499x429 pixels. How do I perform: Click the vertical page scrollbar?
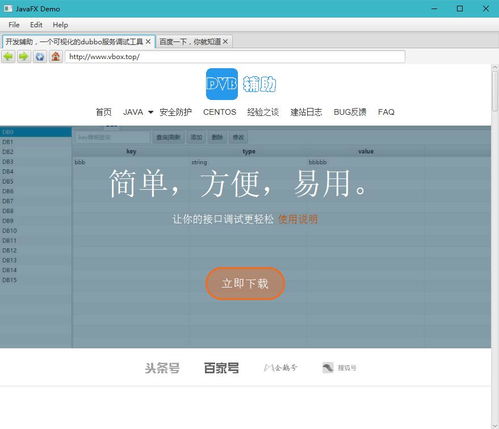tap(495, 247)
